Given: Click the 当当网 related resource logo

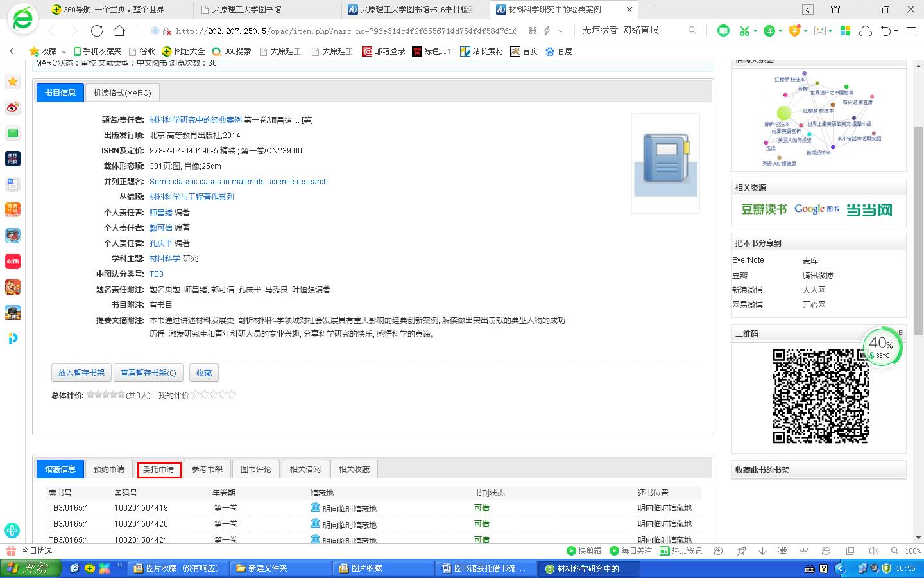Looking at the screenshot, I should point(869,209).
